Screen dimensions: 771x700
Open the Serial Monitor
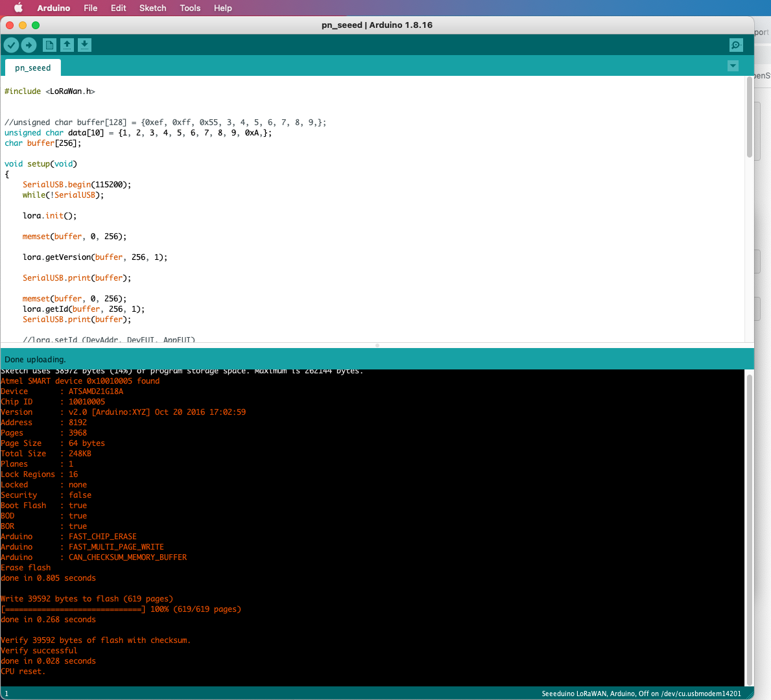tap(736, 45)
